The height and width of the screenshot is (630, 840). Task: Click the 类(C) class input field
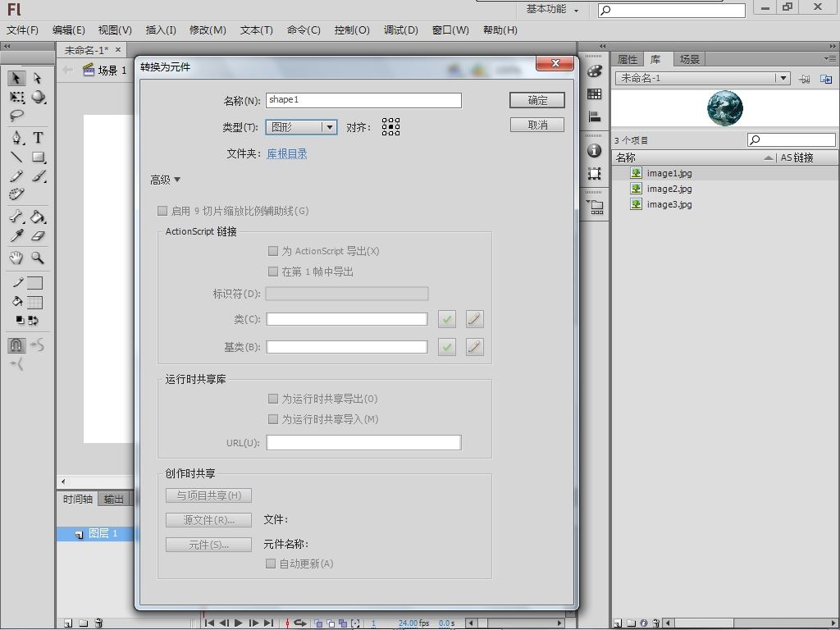point(347,319)
